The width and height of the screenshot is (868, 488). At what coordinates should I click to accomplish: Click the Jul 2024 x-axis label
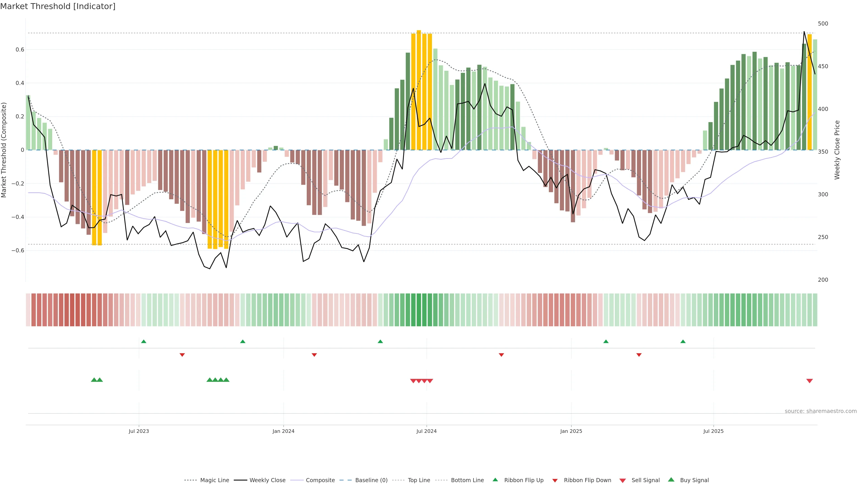[426, 431]
